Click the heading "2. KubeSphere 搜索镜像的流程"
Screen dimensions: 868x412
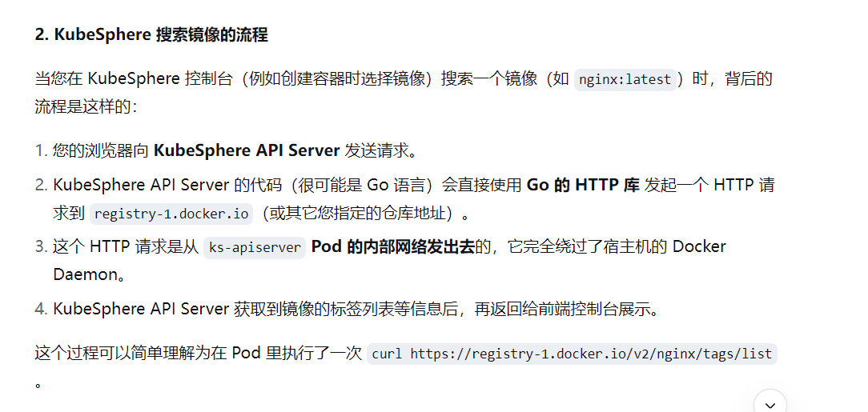151,35
